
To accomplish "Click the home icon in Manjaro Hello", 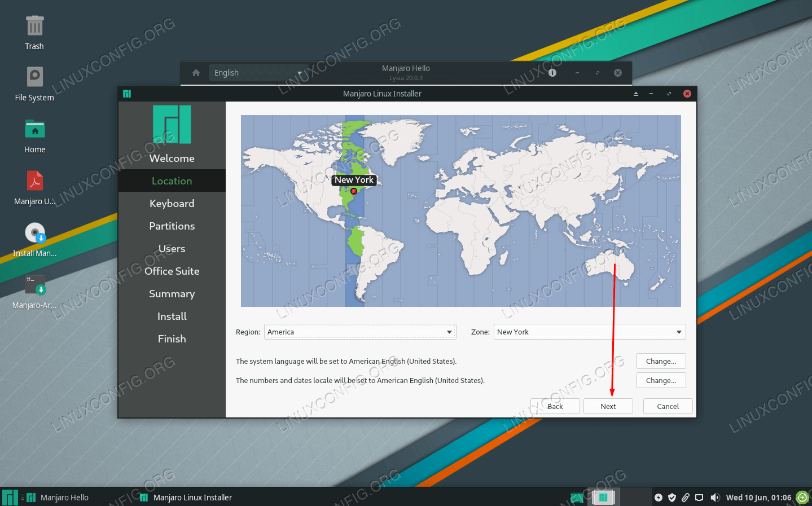I will point(196,73).
